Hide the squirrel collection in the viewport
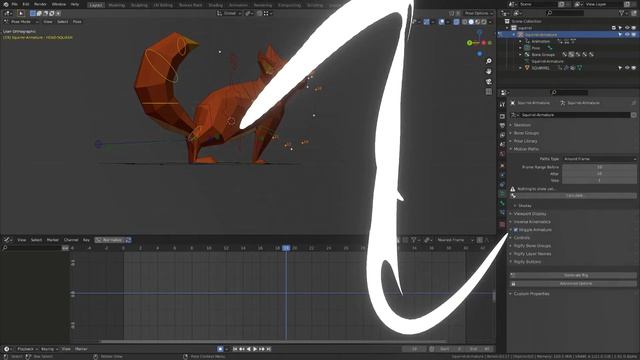640x360 pixels. (x=627, y=28)
